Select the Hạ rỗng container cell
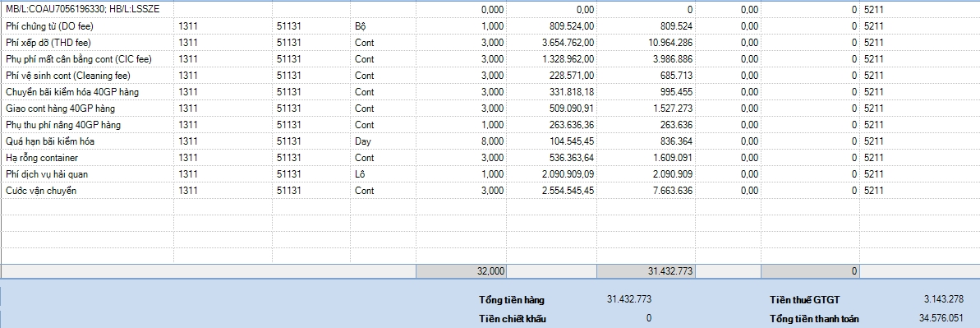 (x=88, y=158)
